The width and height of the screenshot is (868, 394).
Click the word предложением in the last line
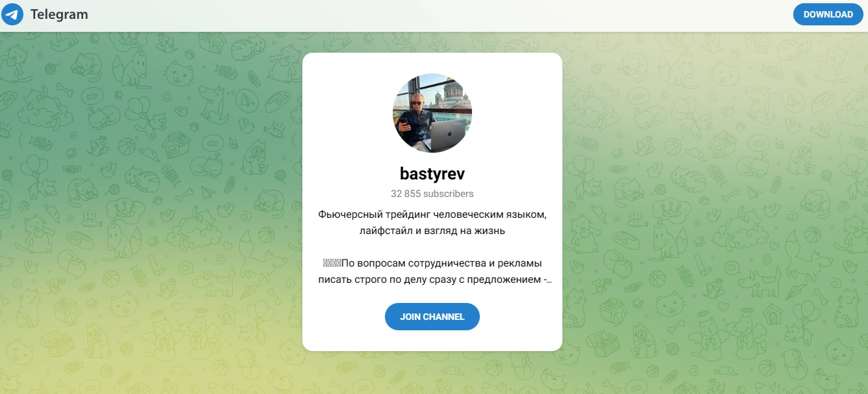coord(505,280)
